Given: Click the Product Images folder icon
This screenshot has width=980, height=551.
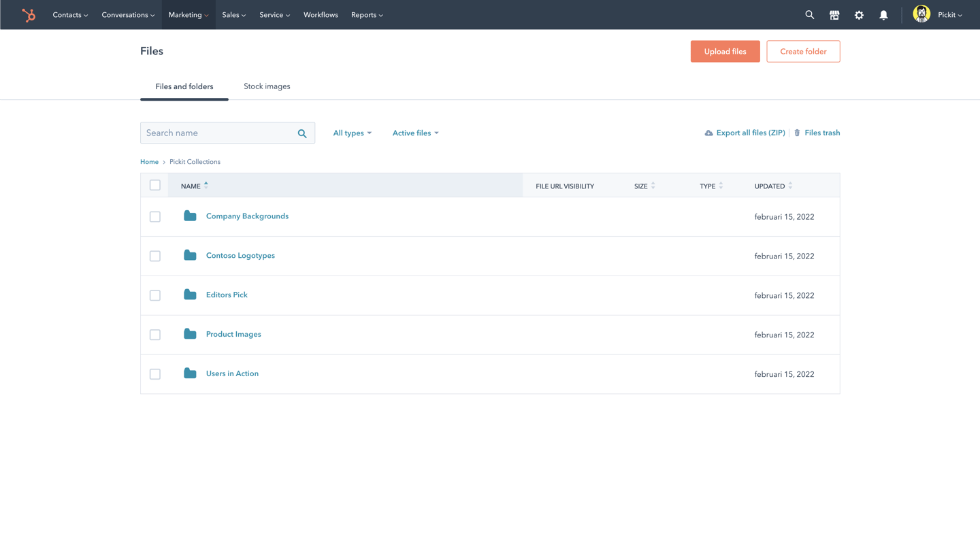Looking at the screenshot, I should click(x=190, y=335).
